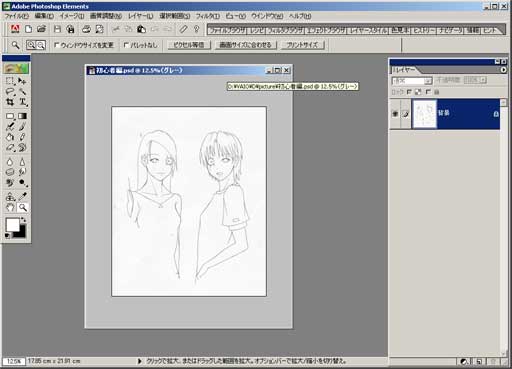Select the Type tool

coord(22,102)
